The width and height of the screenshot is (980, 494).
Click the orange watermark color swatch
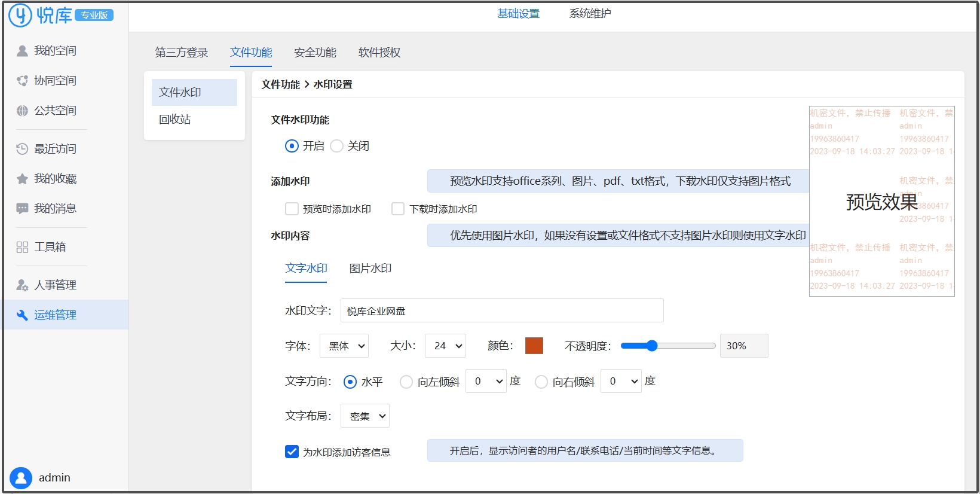pyautogui.click(x=534, y=346)
